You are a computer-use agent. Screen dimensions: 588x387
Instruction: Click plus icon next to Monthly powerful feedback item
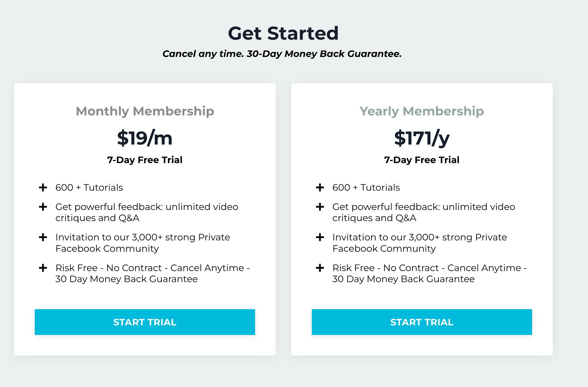pos(43,207)
